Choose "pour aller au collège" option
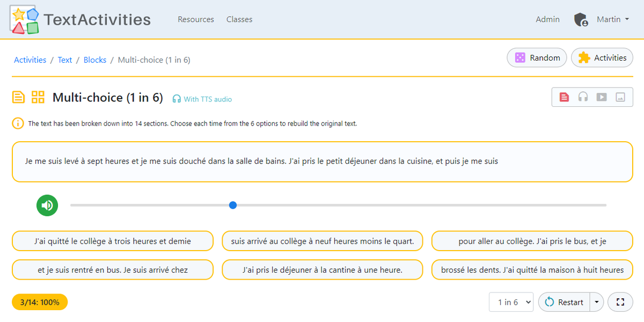The height and width of the screenshot is (322, 644). click(x=532, y=241)
